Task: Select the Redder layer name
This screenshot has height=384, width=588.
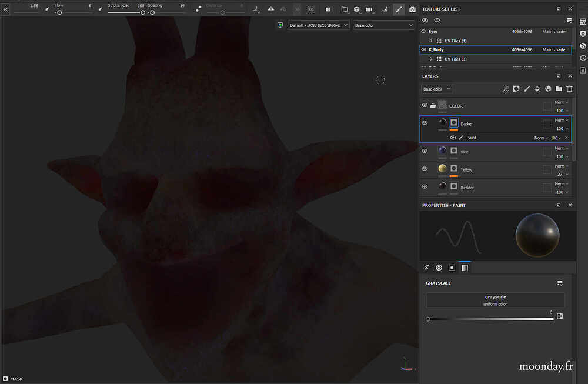Action: (x=467, y=188)
